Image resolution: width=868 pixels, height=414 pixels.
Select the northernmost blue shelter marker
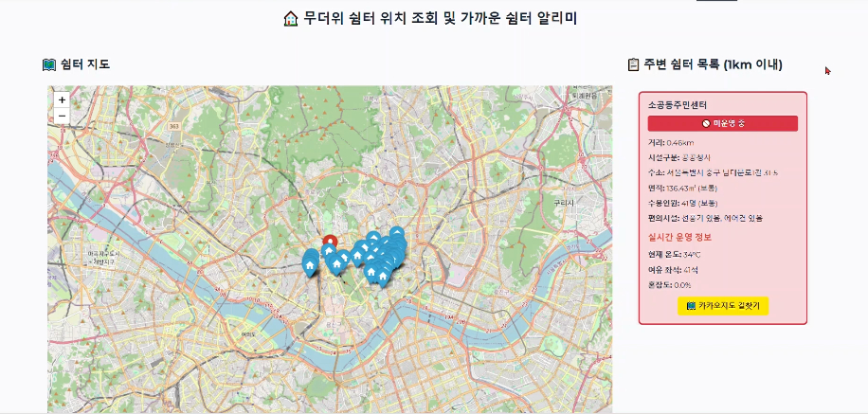coord(397,232)
